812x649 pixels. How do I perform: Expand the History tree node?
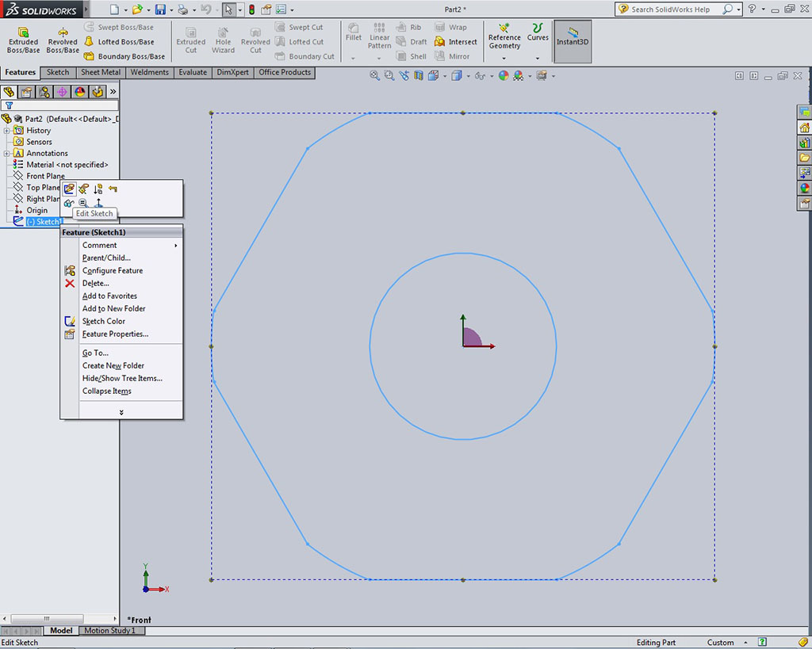(6, 131)
